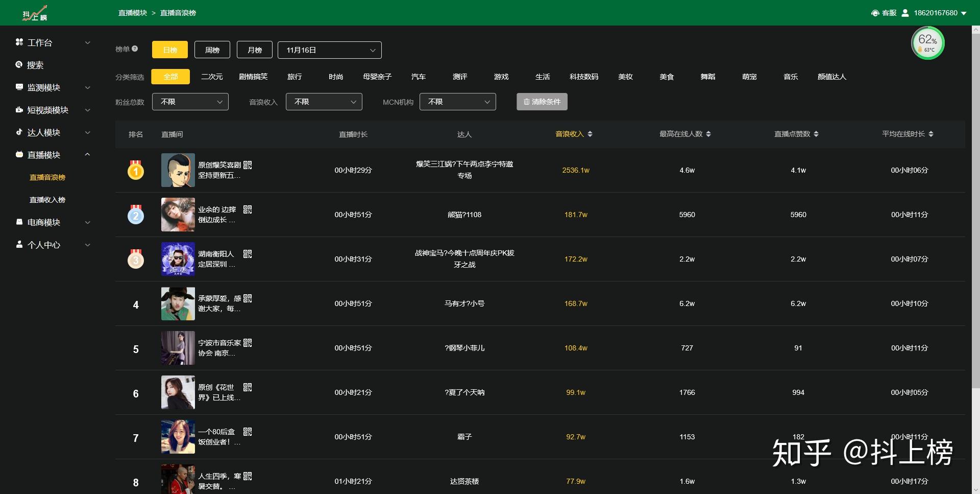Open QR code for 湖南衡阳人 room
Viewport: 980px width, 494px height.
point(248,254)
